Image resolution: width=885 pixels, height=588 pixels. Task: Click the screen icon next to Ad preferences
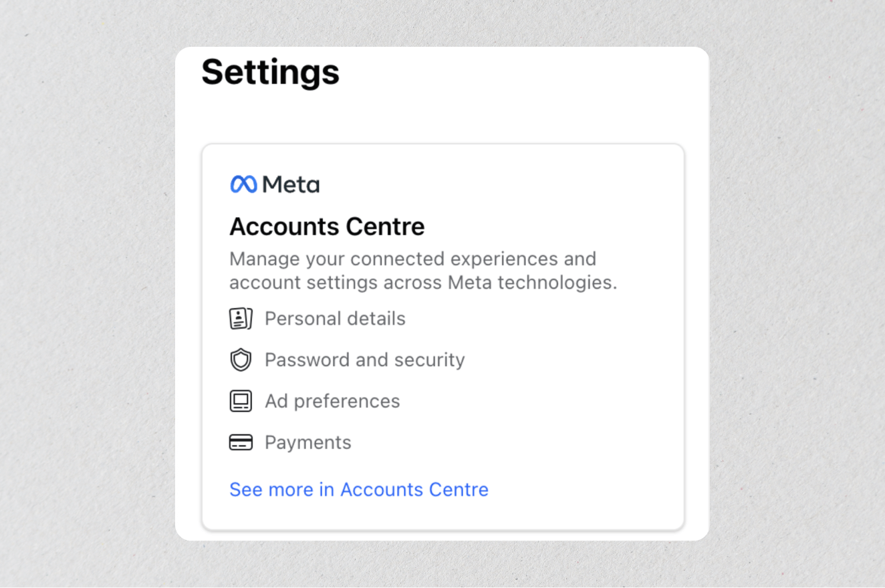pyautogui.click(x=241, y=401)
